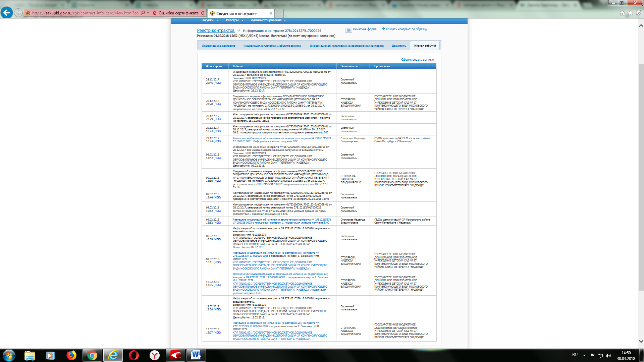The image size is (644, 362).
Task: Open 'Печатная форма' link
Action: [365, 29]
